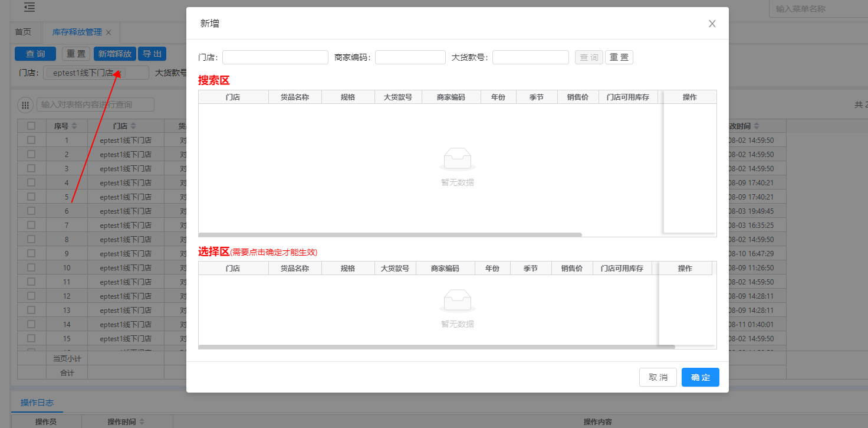This screenshot has width=868, height=428.
Task: Check the checkbox for row 3
Action: 31,168
